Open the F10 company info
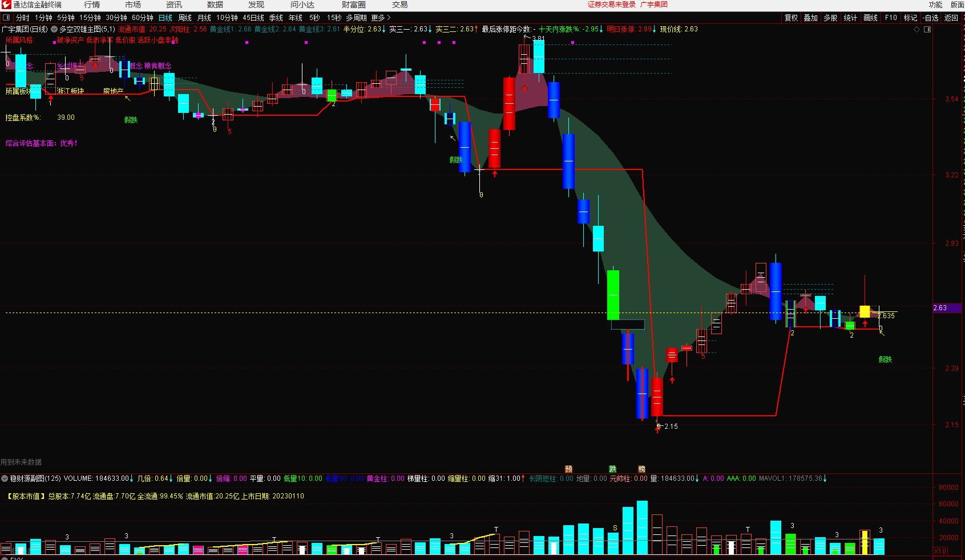 tap(891, 18)
